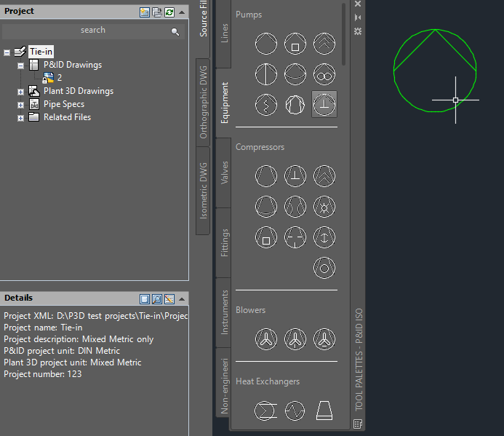
Task: Select the plain general pump symbol under Pumps
Action: (266, 44)
